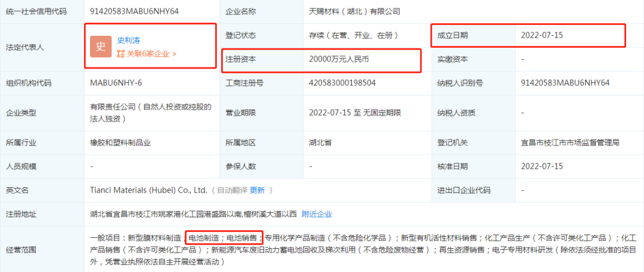Open the 附近企业 nearby companies link
This screenshot has width=644, height=272.
tap(317, 214)
